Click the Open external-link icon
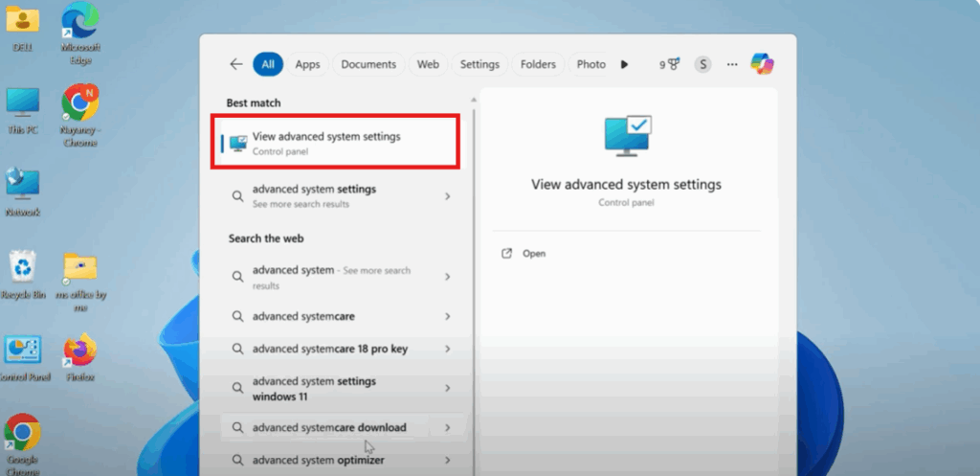 507,254
